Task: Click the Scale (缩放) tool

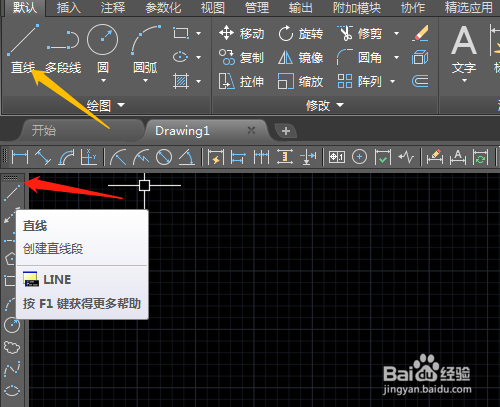Action: pos(301,81)
